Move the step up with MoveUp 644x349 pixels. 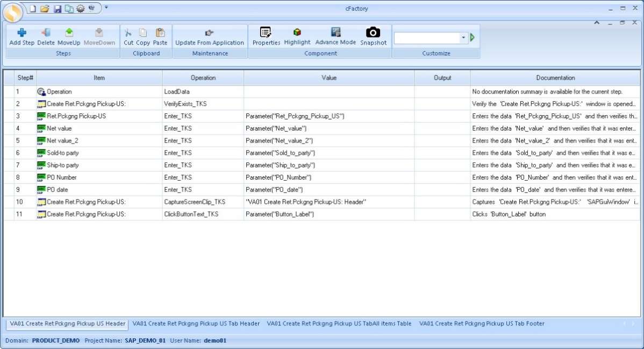pos(69,37)
